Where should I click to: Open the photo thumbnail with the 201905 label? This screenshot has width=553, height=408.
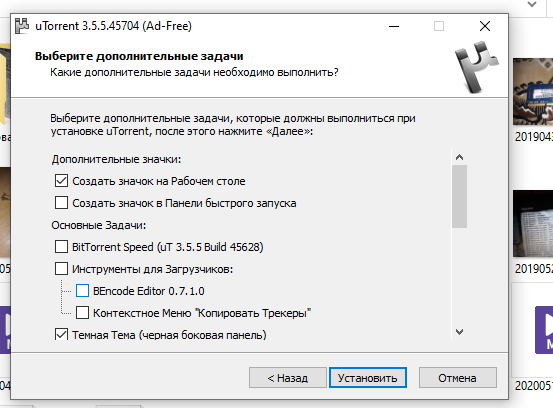pyautogui.click(x=533, y=224)
